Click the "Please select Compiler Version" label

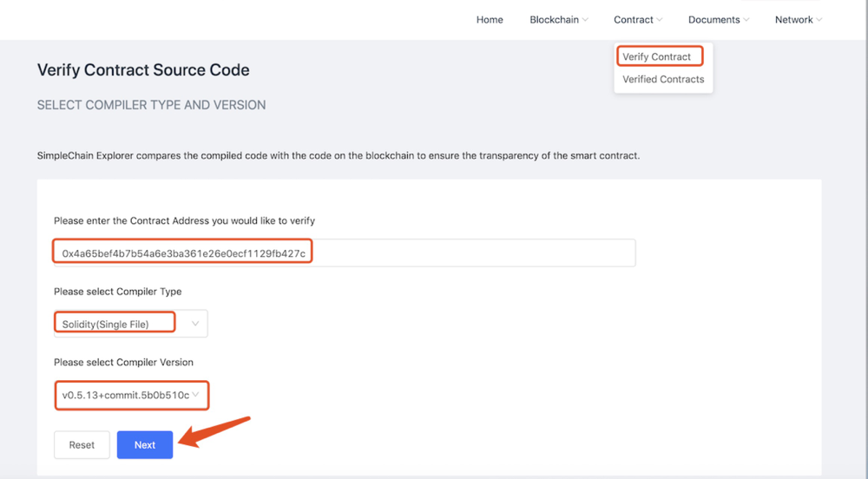(123, 363)
